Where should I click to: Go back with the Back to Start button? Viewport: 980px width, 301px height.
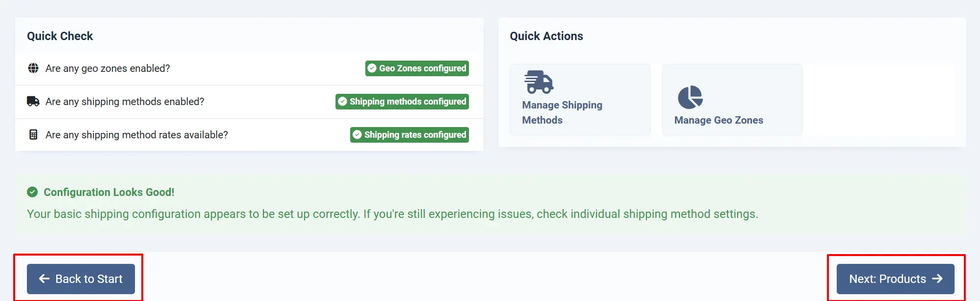(x=81, y=279)
